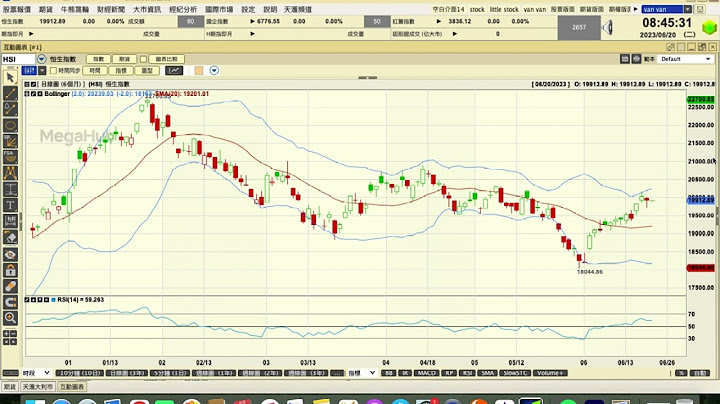The height and width of the screenshot is (404, 720).
Task: Click the 期貨 button beside 指數
Action: click(x=124, y=59)
